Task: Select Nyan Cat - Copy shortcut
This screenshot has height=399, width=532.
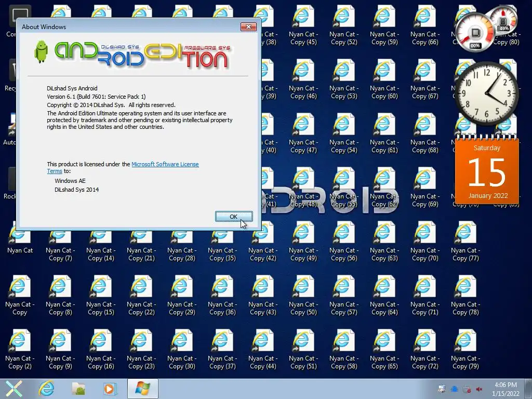Action: (x=20, y=296)
